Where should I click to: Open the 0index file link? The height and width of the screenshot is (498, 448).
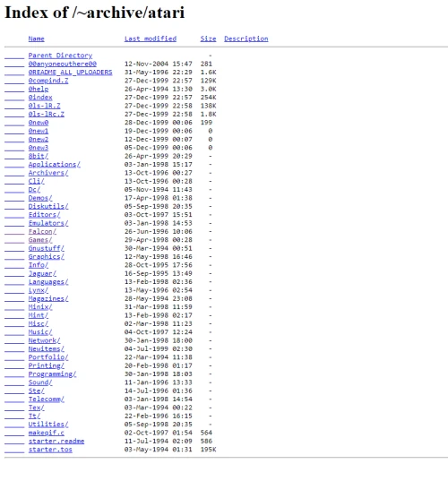coord(40,98)
